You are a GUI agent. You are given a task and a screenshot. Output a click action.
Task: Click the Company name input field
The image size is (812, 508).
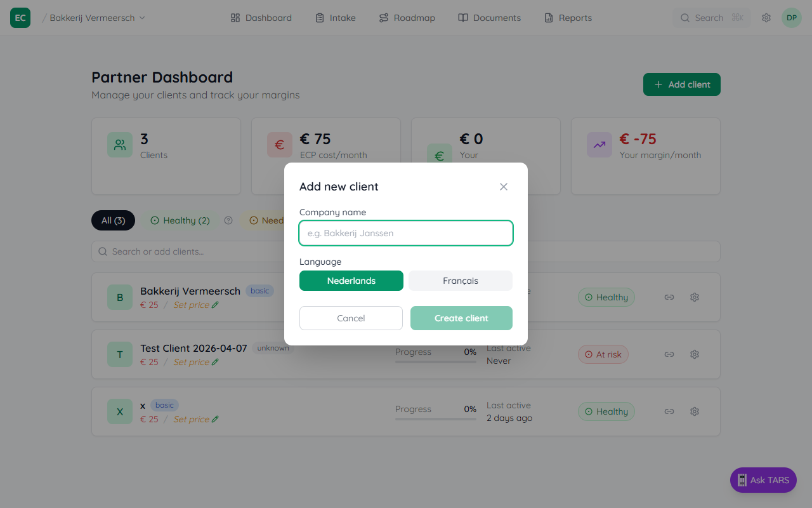[405, 233]
